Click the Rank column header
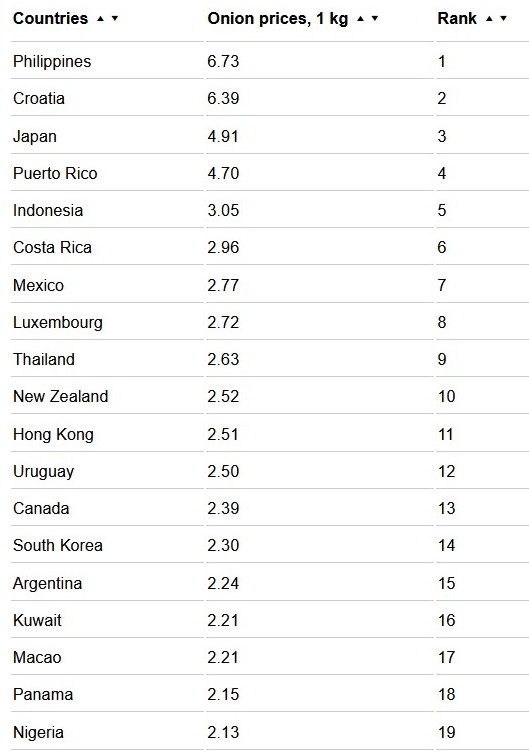 [457, 19]
